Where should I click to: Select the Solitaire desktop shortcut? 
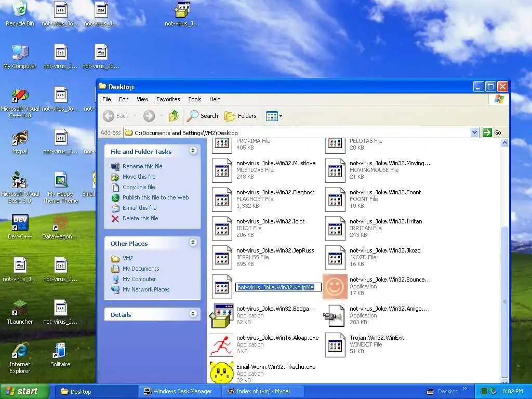[x=60, y=355]
